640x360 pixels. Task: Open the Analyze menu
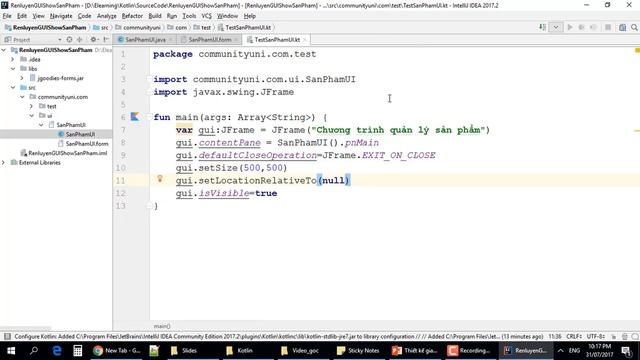pyautogui.click(x=107, y=16)
